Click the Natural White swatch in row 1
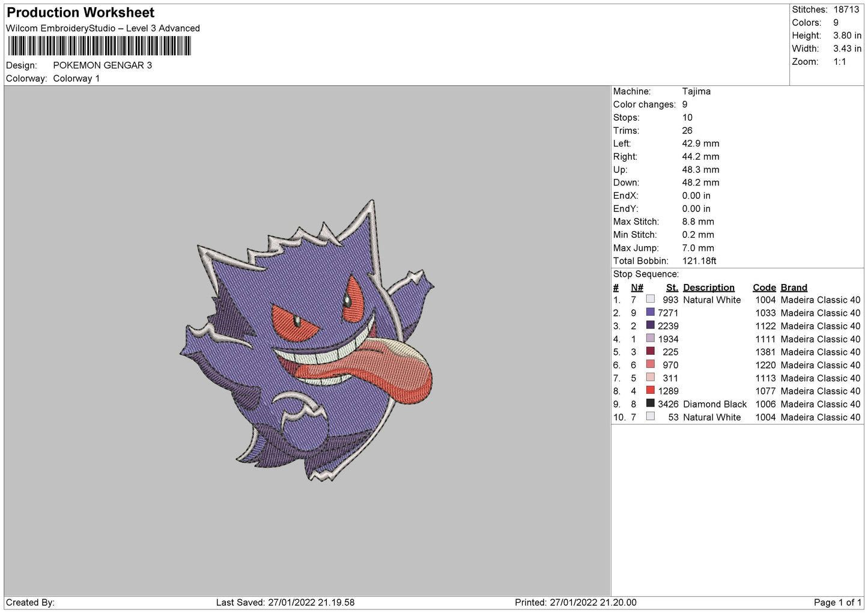The width and height of the screenshot is (868, 613). 650,299
